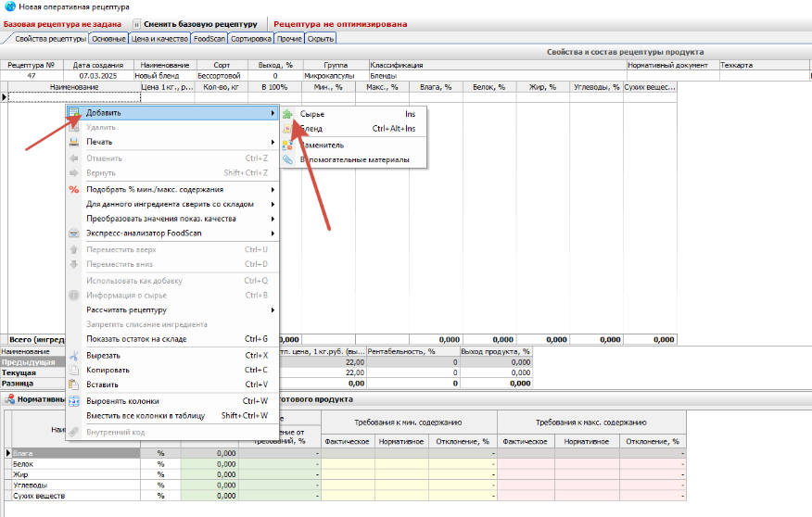Click the Выровнять колонки grid icon

pos(74,401)
